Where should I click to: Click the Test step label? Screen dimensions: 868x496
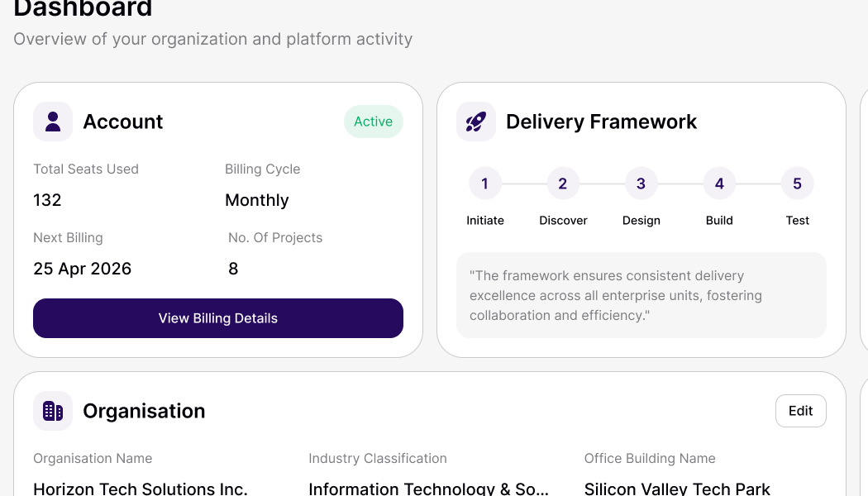tap(797, 221)
